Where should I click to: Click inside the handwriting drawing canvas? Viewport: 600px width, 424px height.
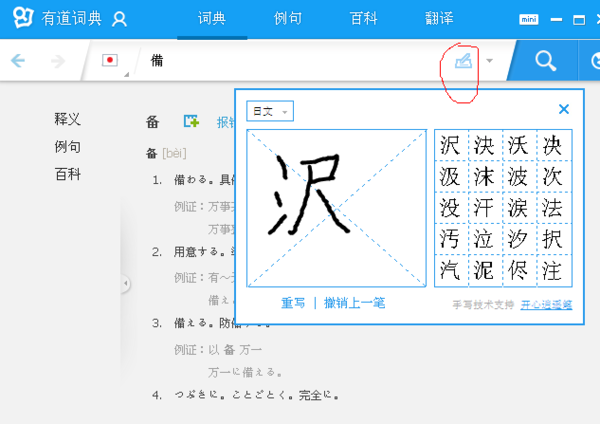[x=336, y=208]
